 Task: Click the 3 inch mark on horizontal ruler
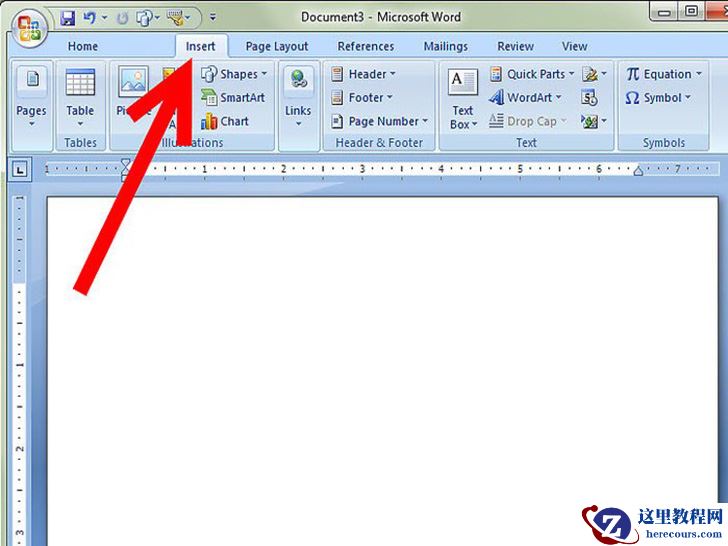tap(362, 169)
